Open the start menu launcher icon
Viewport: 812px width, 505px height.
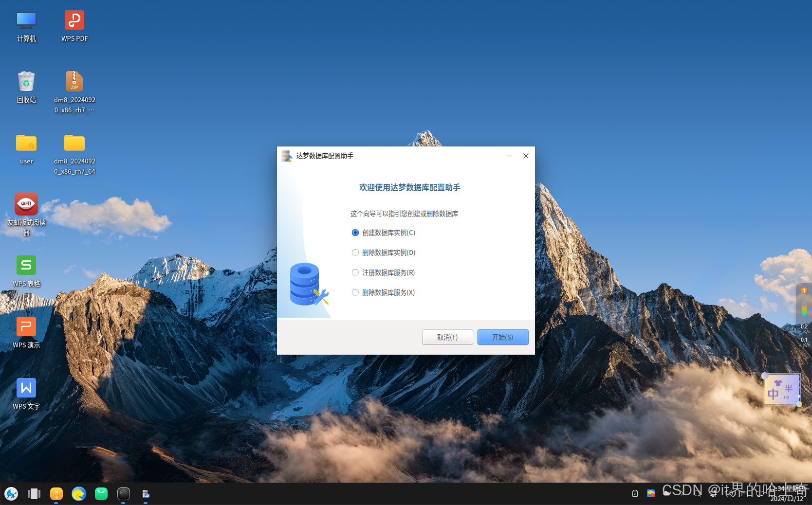point(11,494)
